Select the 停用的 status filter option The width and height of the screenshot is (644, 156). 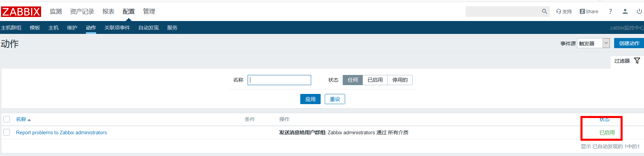400,80
